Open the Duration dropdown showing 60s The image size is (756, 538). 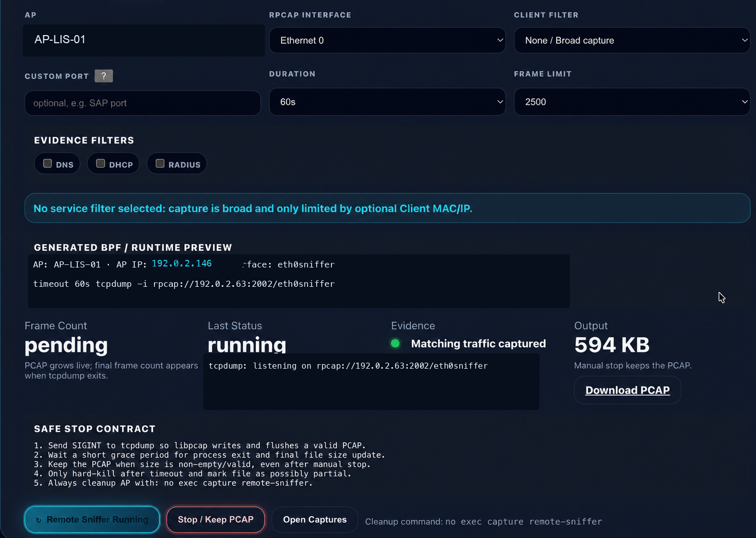coord(387,102)
